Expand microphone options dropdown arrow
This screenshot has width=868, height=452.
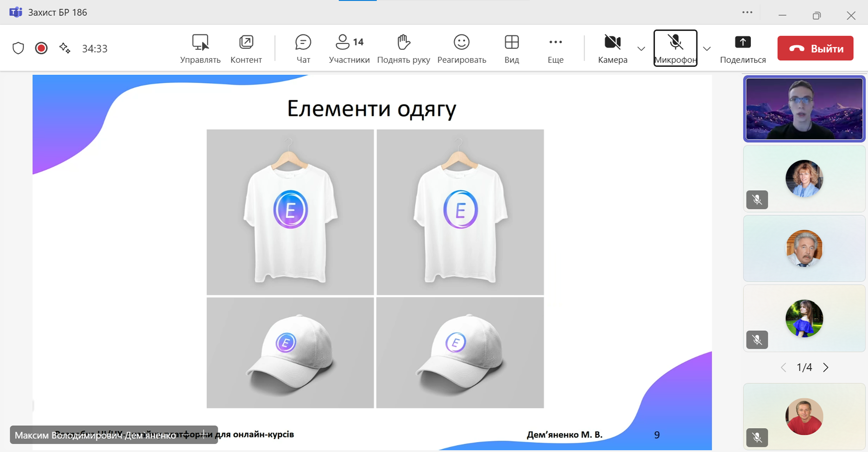coord(707,49)
